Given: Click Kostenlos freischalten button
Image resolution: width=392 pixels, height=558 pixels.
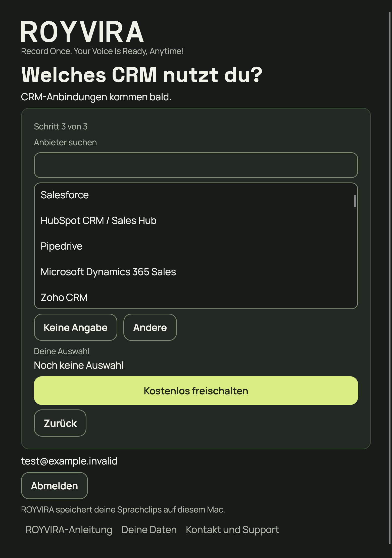Looking at the screenshot, I should [x=196, y=391].
